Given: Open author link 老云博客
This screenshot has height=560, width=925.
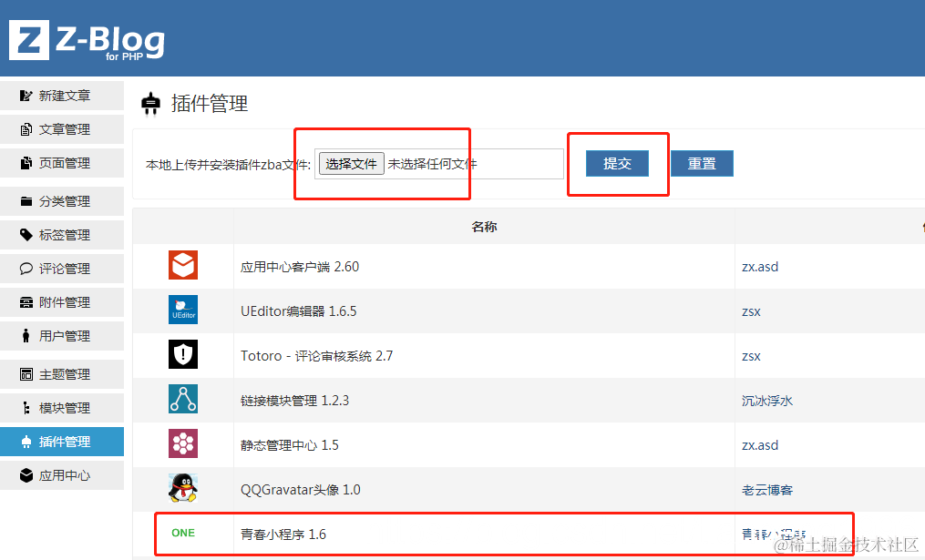Looking at the screenshot, I should pyautogui.click(x=767, y=490).
